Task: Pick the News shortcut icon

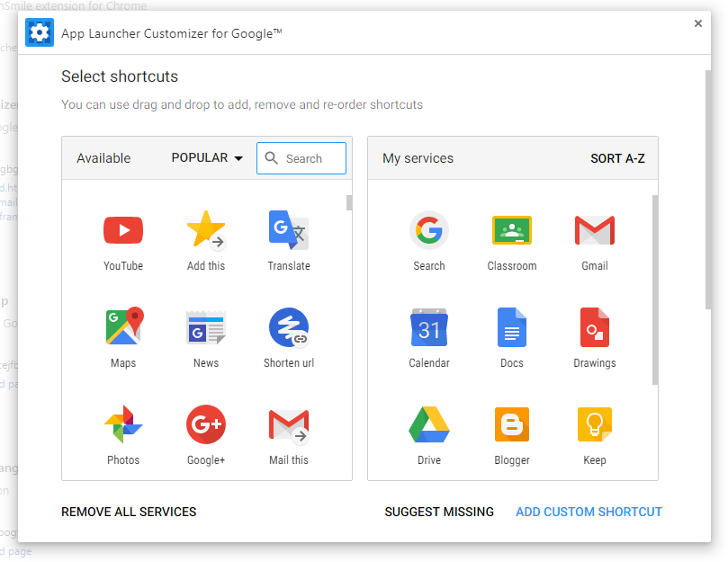Action: coord(206,327)
